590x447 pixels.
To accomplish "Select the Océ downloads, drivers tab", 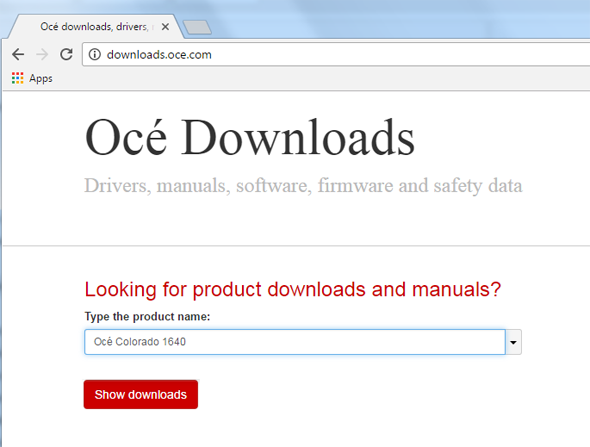I will pos(94,27).
